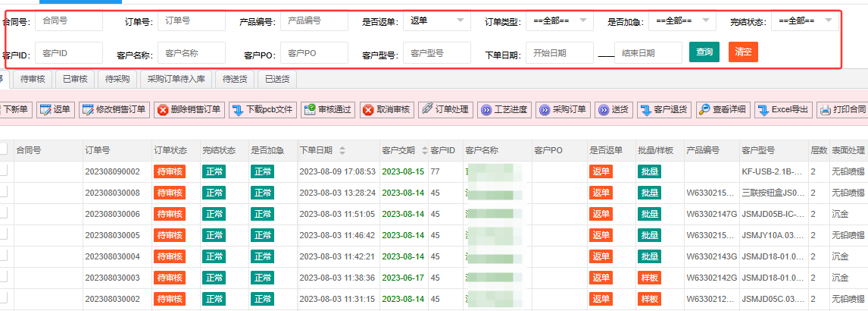Open 采购订单 toolbar button
The image size is (868, 311).
tap(563, 110)
